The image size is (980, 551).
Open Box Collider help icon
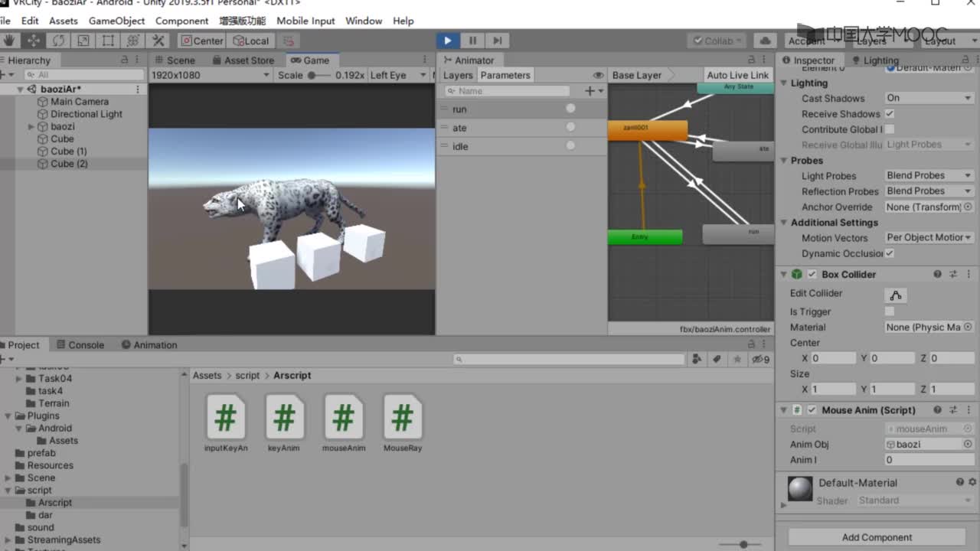click(x=938, y=274)
